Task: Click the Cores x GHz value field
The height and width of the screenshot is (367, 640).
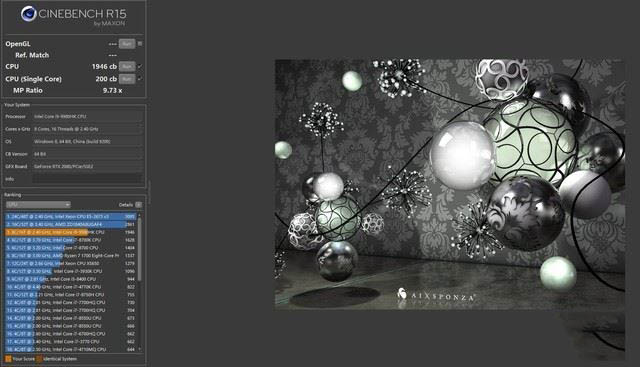Action: tap(88, 129)
